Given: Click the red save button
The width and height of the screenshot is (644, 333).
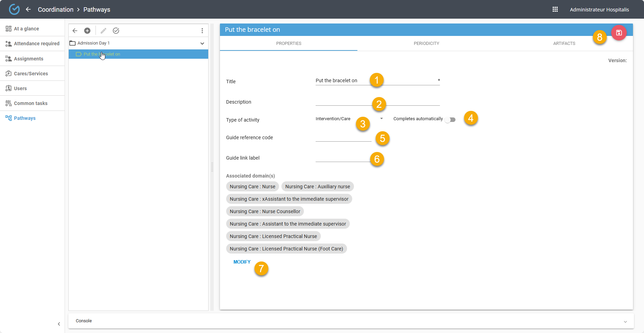Looking at the screenshot, I should pyautogui.click(x=619, y=33).
